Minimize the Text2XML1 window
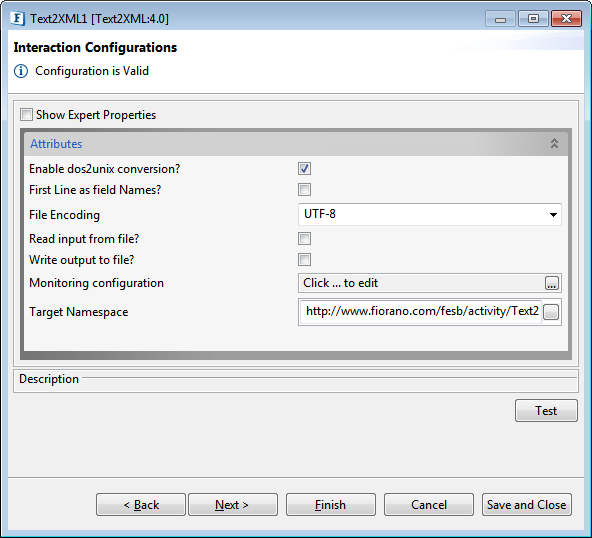Image resolution: width=592 pixels, height=538 pixels. [500, 18]
